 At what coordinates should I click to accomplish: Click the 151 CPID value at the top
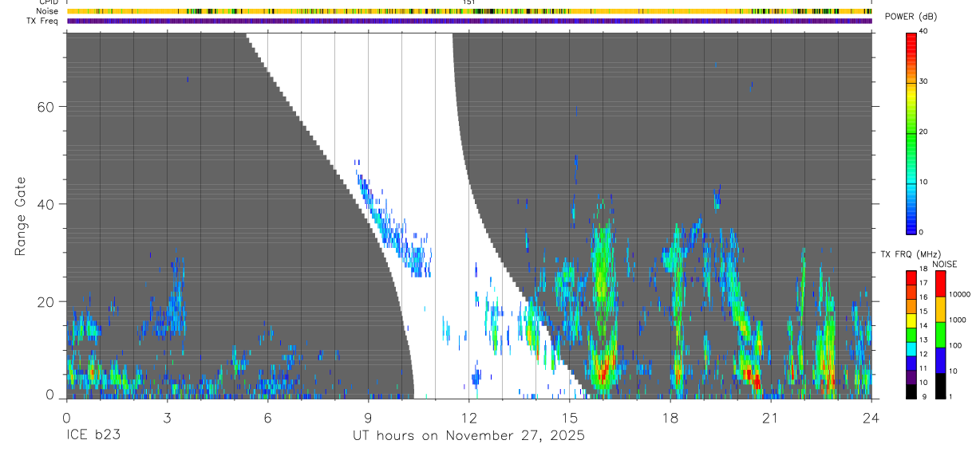tap(468, 2)
